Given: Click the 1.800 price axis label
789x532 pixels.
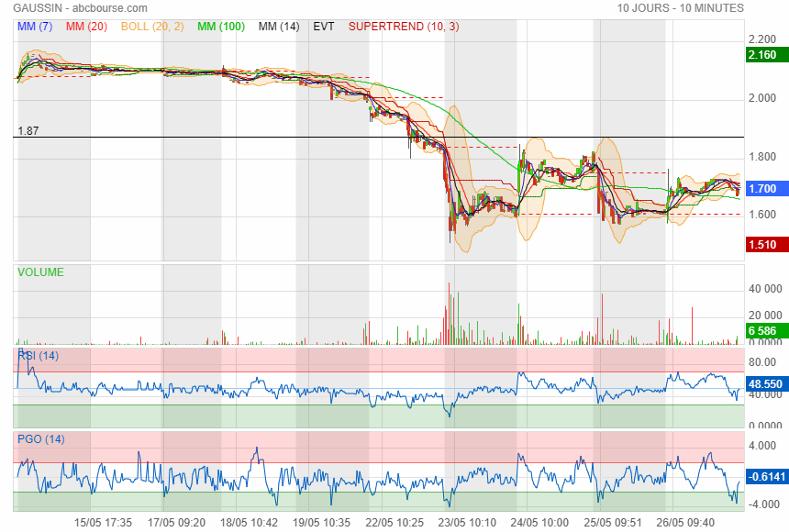Looking at the screenshot, I should (x=762, y=157).
